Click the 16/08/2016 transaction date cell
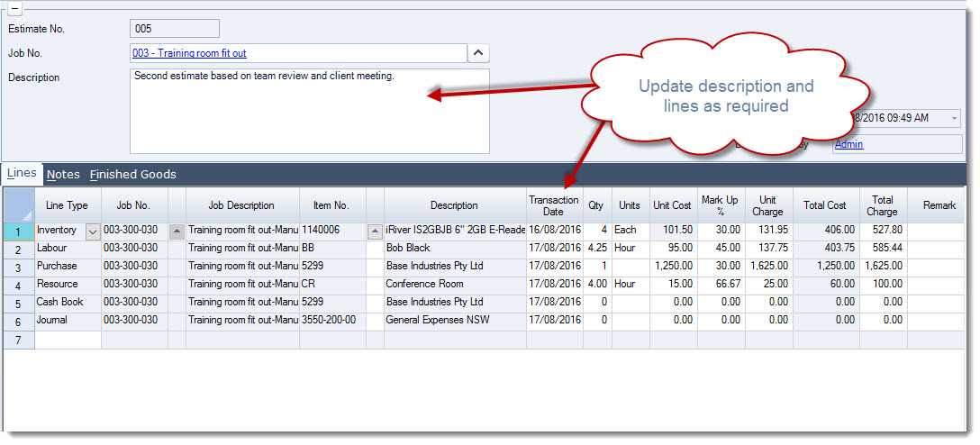Screen dimensions: 980x445 [x=554, y=231]
